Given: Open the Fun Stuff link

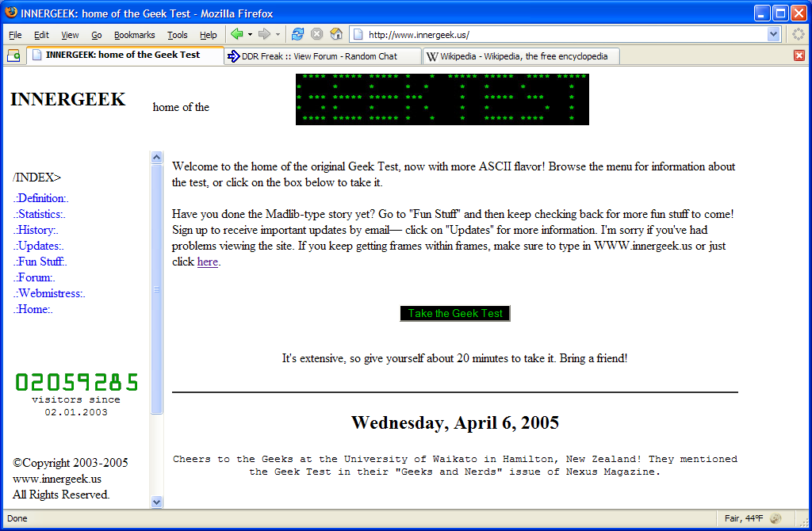Looking at the screenshot, I should pos(40,262).
